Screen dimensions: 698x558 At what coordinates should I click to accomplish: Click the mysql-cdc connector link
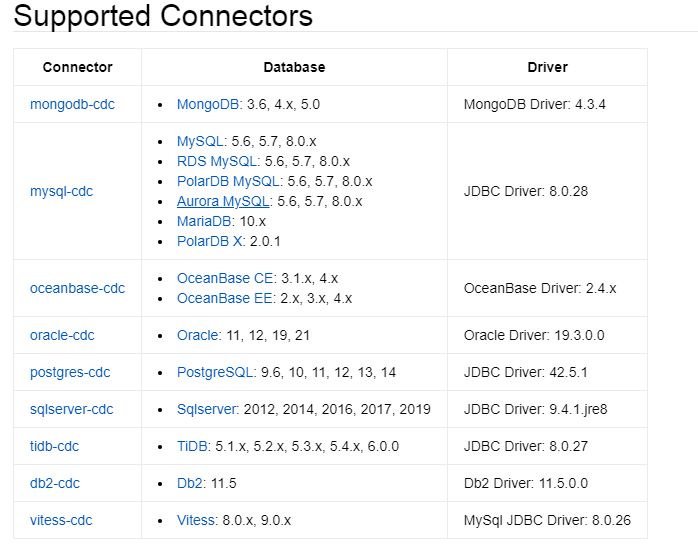pos(61,191)
